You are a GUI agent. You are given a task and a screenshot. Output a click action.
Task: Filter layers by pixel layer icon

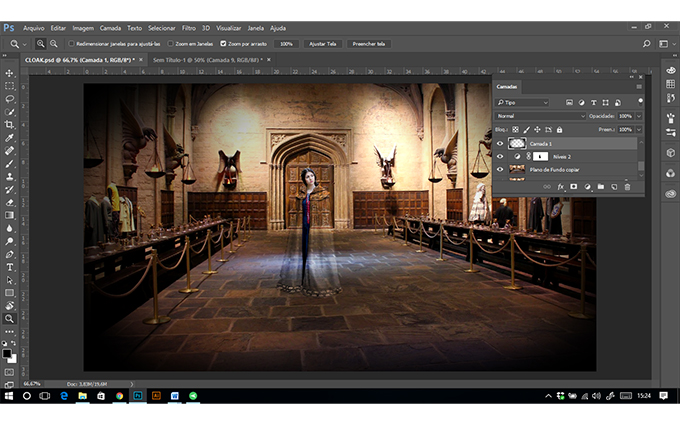click(x=569, y=103)
